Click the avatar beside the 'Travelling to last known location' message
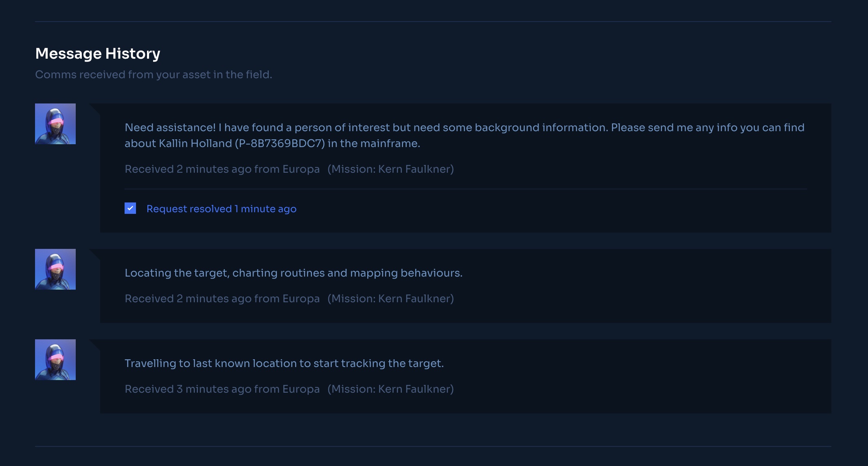Viewport: 868px width, 466px height. [55, 360]
